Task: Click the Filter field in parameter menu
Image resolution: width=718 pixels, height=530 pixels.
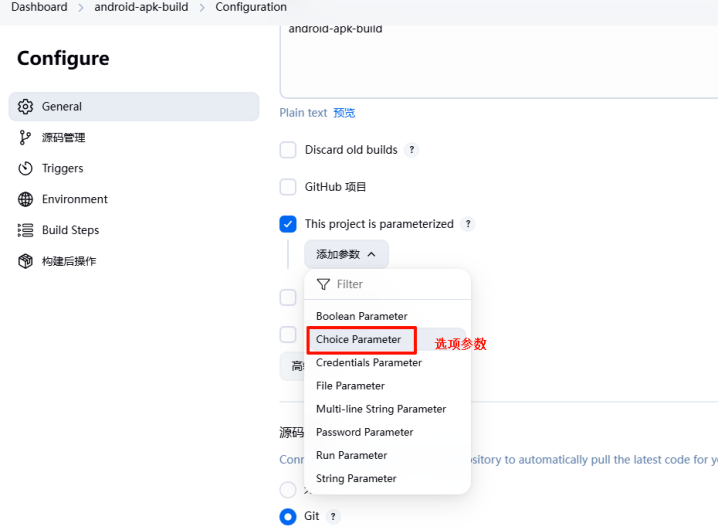Action: tap(390, 285)
